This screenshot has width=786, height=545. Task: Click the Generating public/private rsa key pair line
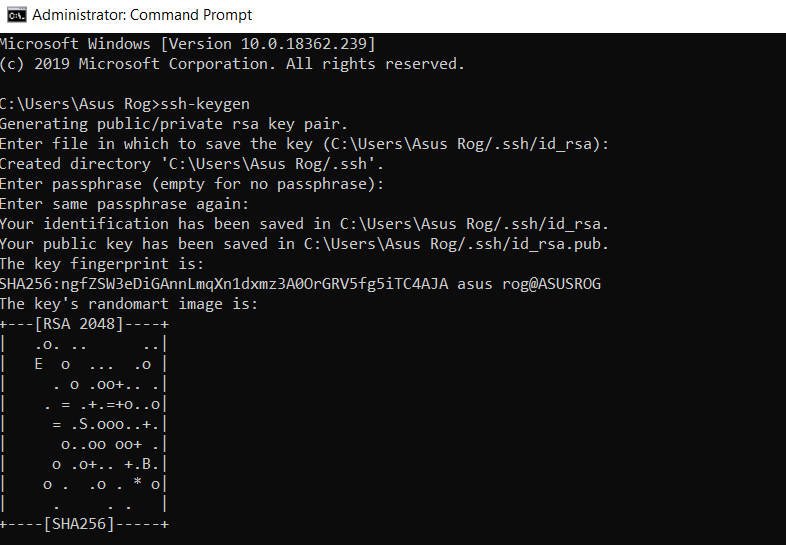coord(173,124)
